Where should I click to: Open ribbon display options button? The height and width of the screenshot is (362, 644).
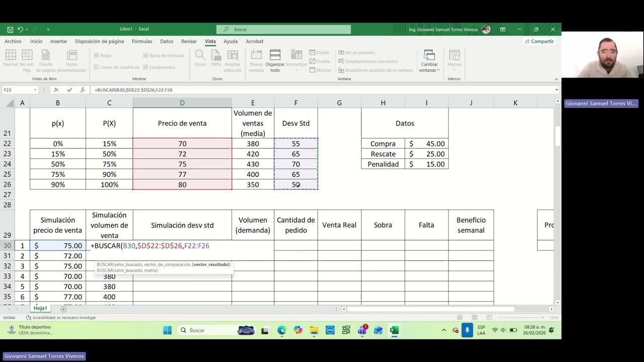(503, 30)
